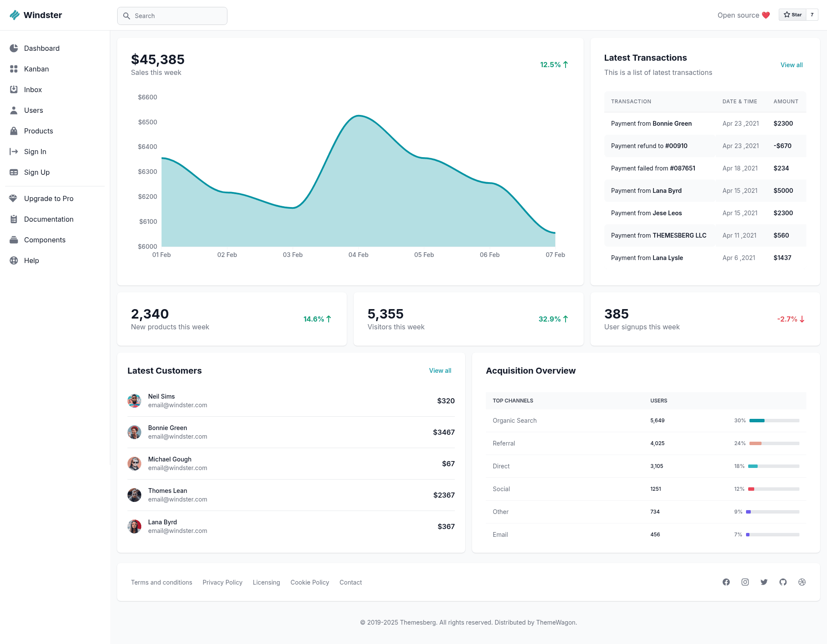The image size is (827, 644).
Task: Open the Privacy Policy link
Action: pyautogui.click(x=222, y=582)
